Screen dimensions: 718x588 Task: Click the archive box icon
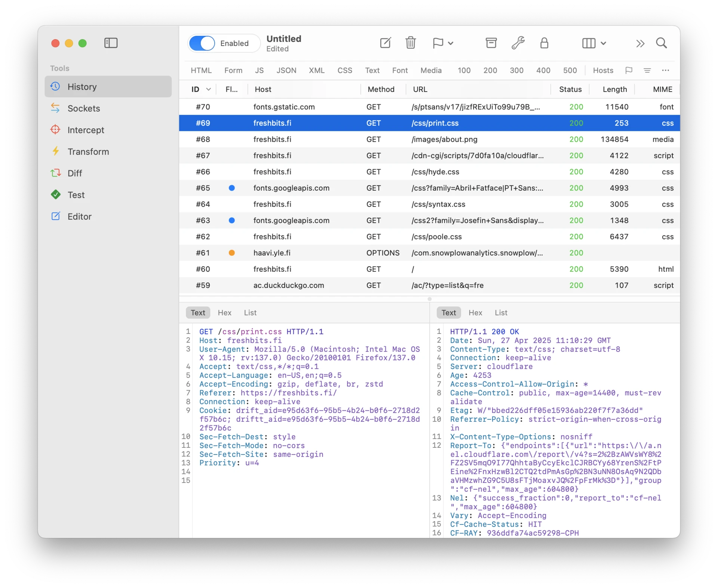[x=491, y=43]
